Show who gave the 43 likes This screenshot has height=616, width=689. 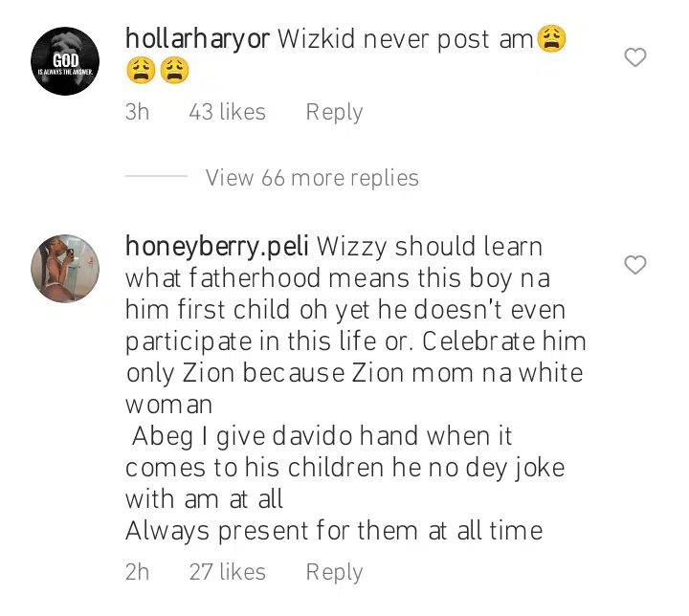point(227,112)
